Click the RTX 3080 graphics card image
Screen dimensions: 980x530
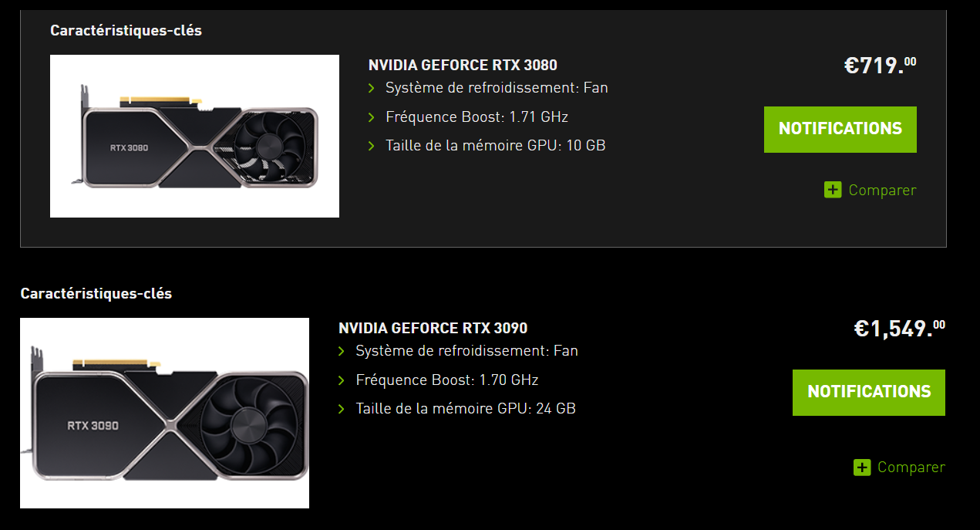tap(194, 137)
